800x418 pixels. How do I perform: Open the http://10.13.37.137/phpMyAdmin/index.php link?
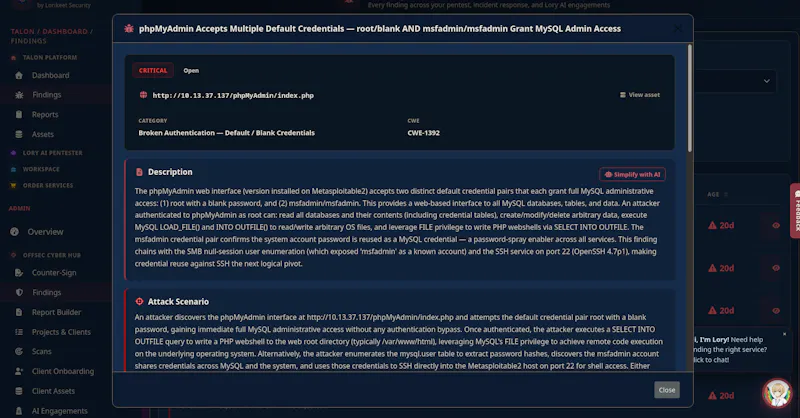coord(233,95)
